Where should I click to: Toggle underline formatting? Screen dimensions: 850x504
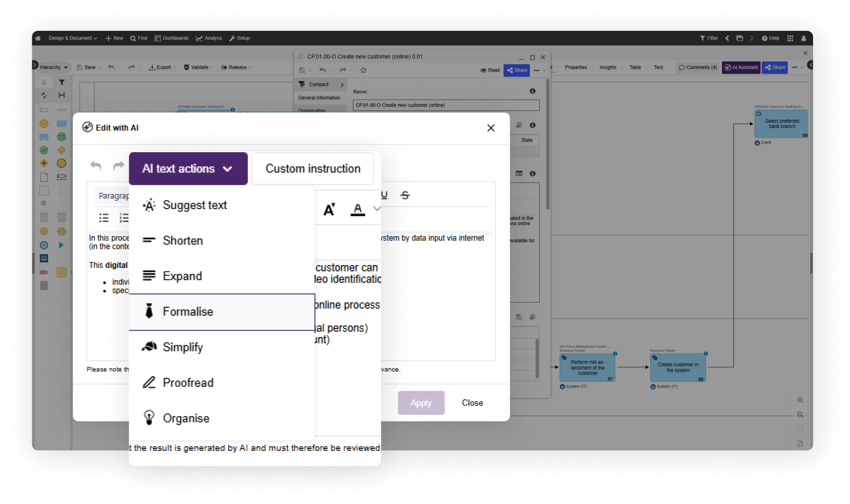[384, 195]
